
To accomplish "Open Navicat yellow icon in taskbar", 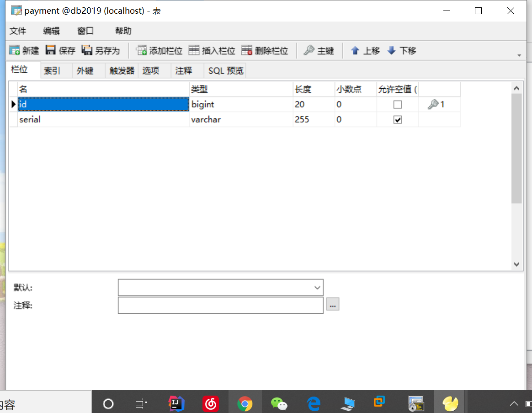I will (x=451, y=404).
